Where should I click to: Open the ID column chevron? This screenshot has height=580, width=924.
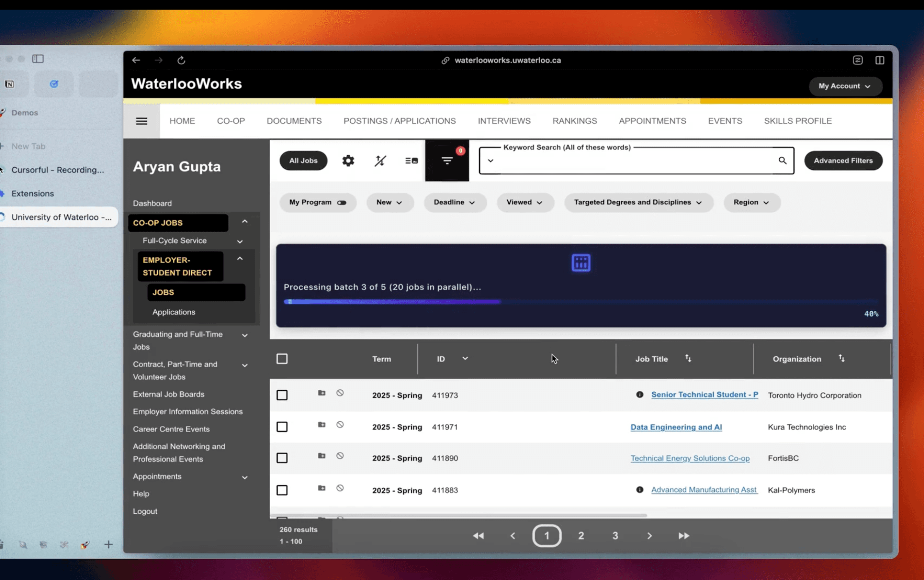click(465, 358)
